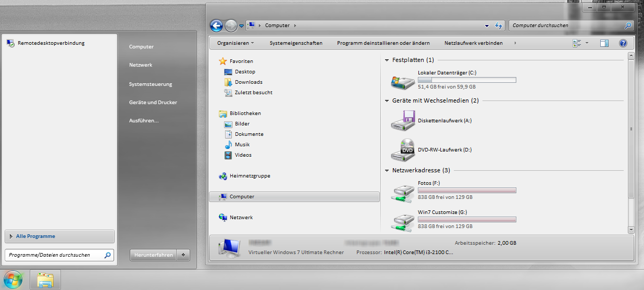Click 'Ausführen...' in Start menu

(x=144, y=121)
